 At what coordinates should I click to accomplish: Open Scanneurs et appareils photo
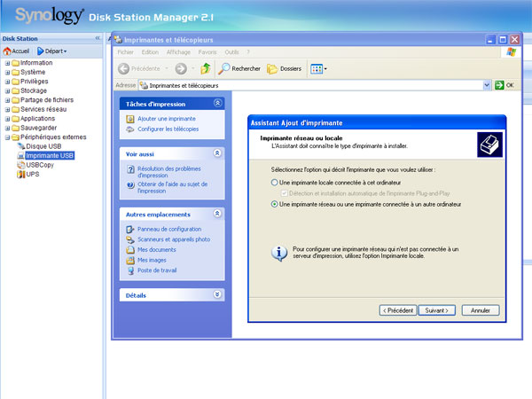pos(174,239)
